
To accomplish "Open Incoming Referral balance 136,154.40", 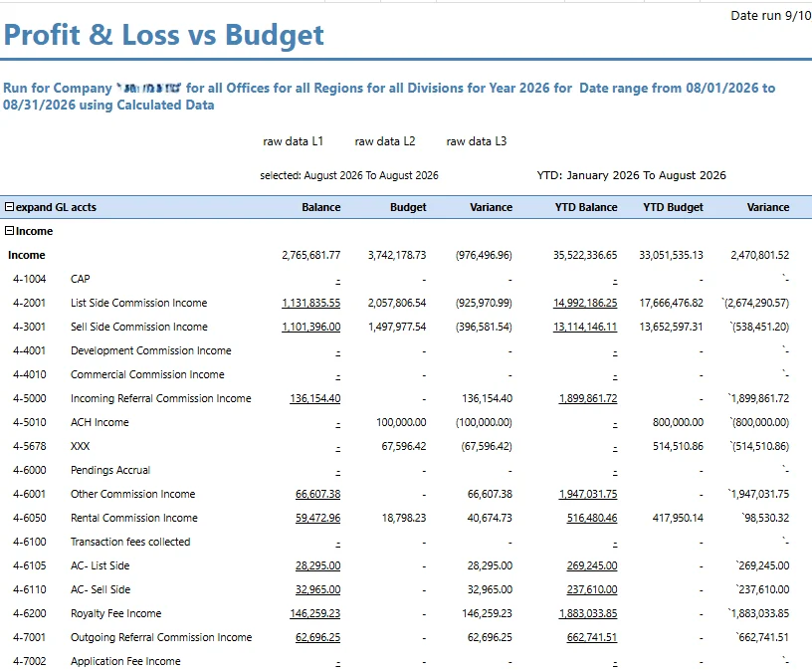I will tap(315, 398).
